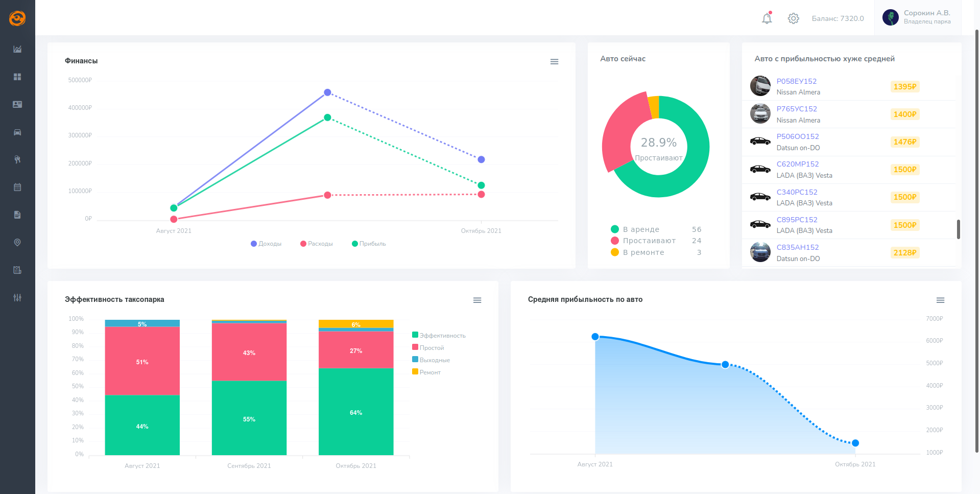Open the sliders settings sidebar icon

17,297
